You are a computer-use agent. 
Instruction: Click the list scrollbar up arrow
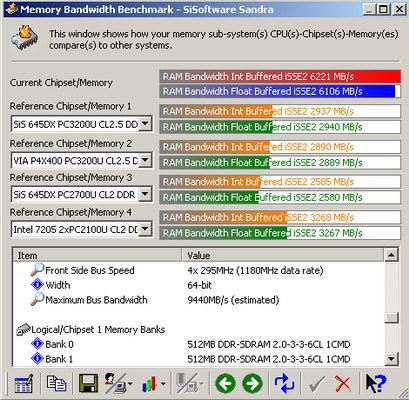391,255
